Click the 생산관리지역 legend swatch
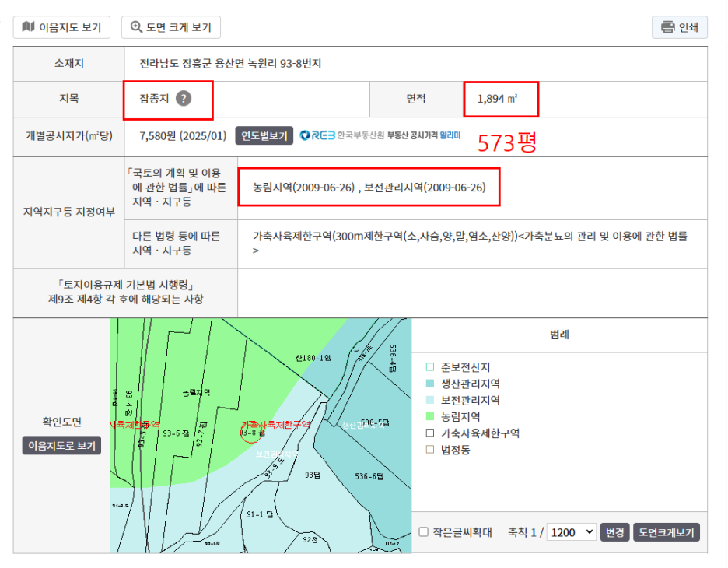Screen dimensions: 728x568 tap(429, 384)
